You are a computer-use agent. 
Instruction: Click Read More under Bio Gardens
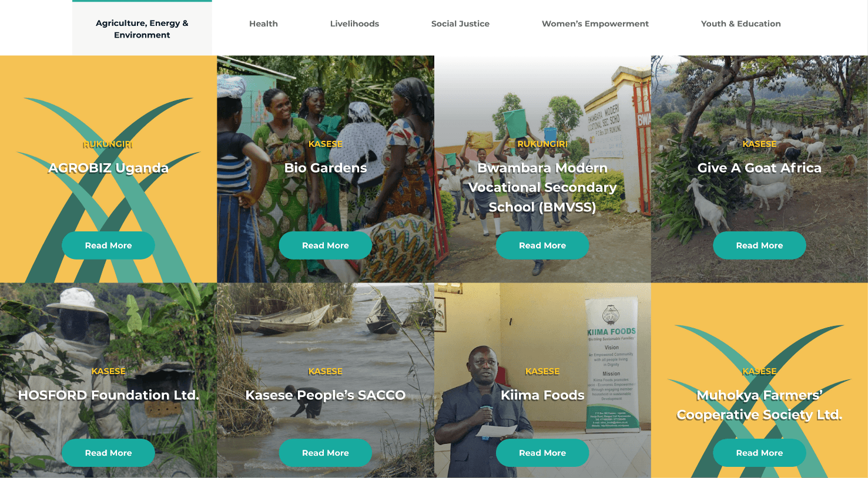(x=326, y=245)
